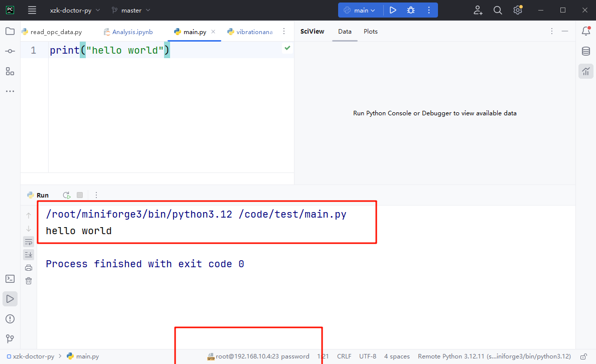Open the master branch dropdown
Screen dimensions: 596x364
tap(131, 10)
